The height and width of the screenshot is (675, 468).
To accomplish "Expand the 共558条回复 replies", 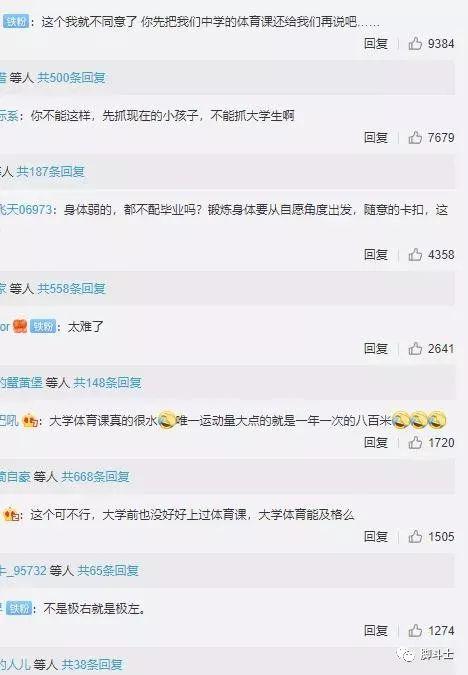I will click(x=71, y=288).
